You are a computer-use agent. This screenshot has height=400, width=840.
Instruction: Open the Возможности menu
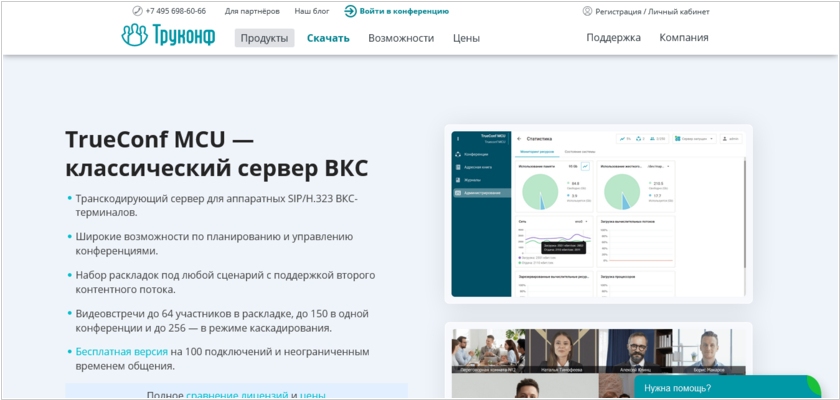(x=401, y=38)
